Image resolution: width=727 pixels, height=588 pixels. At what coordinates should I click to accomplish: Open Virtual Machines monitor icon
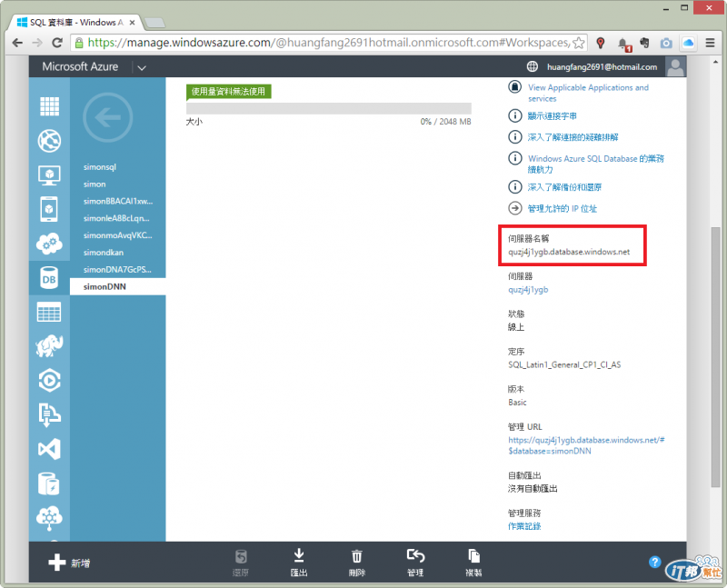pyautogui.click(x=49, y=175)
